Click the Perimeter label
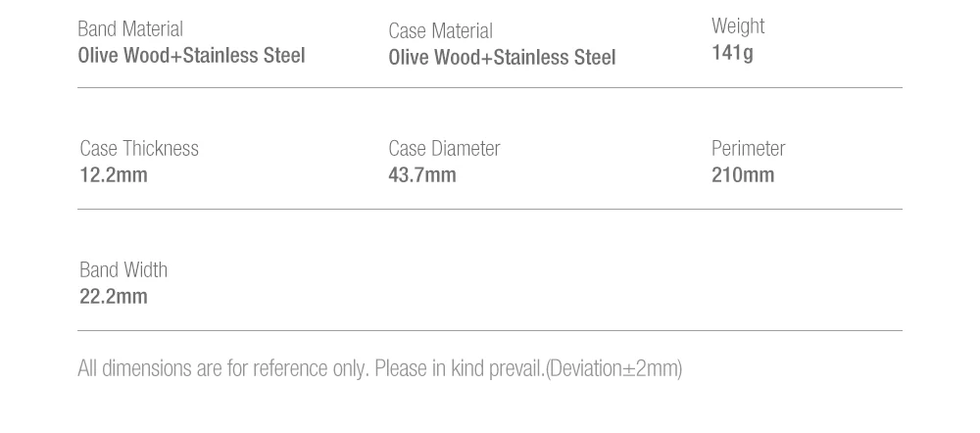The height and width of the screenshot is (433, 980). click(748, 149)
